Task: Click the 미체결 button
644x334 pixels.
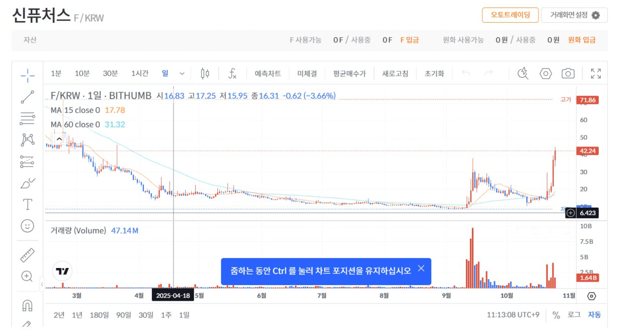Action: click(307, 74)
